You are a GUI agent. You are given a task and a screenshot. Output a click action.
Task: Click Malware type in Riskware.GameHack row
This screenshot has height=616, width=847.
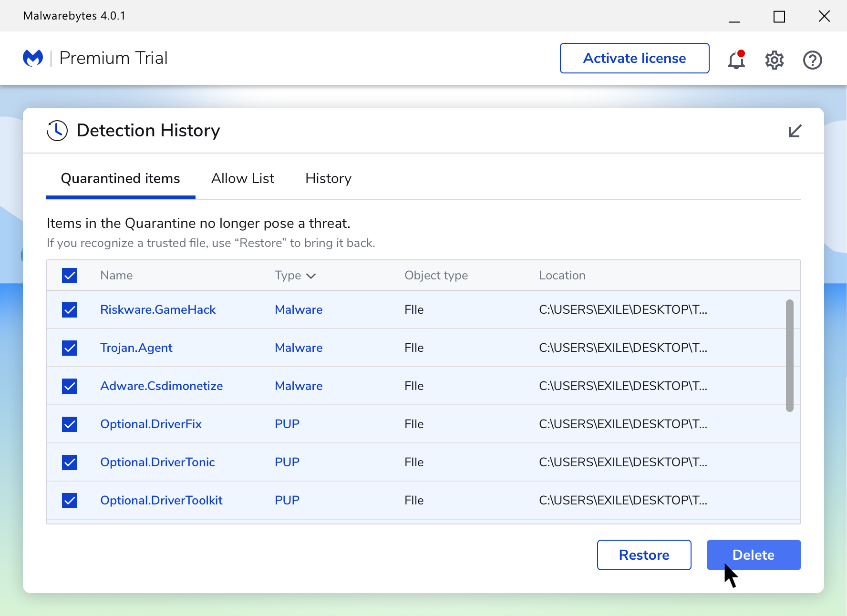(x=299, y=310)
